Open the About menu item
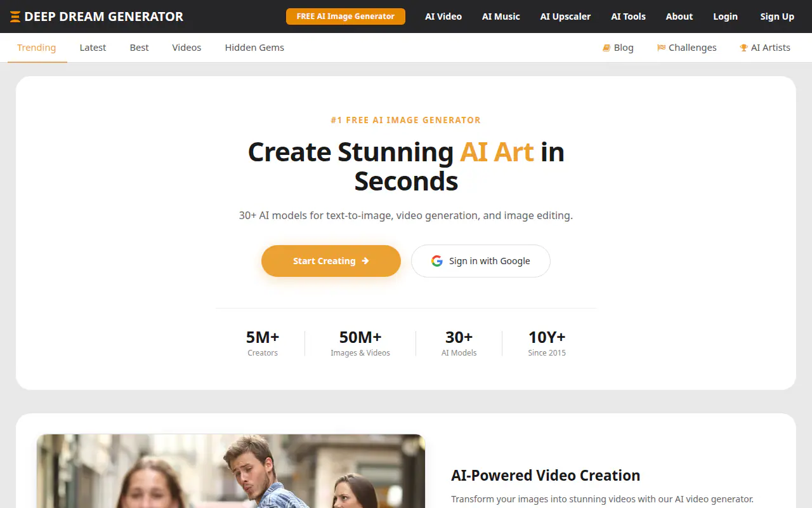 [x=679, y=17]
